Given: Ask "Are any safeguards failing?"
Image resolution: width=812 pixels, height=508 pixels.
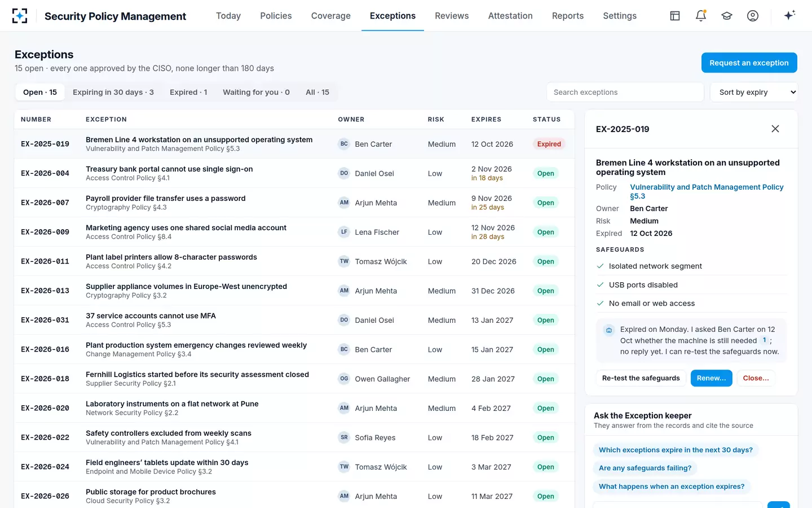Looking at the screenshot, I should 645,468.
